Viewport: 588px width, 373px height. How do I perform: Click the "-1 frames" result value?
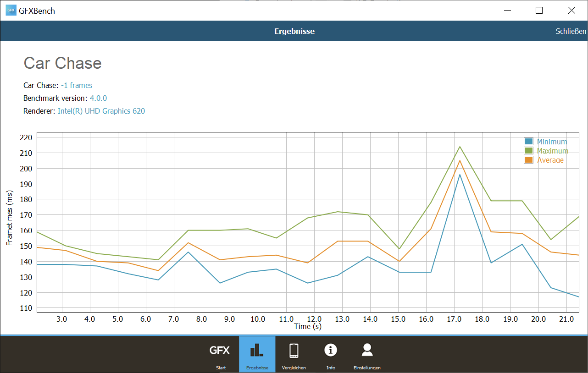77,85
